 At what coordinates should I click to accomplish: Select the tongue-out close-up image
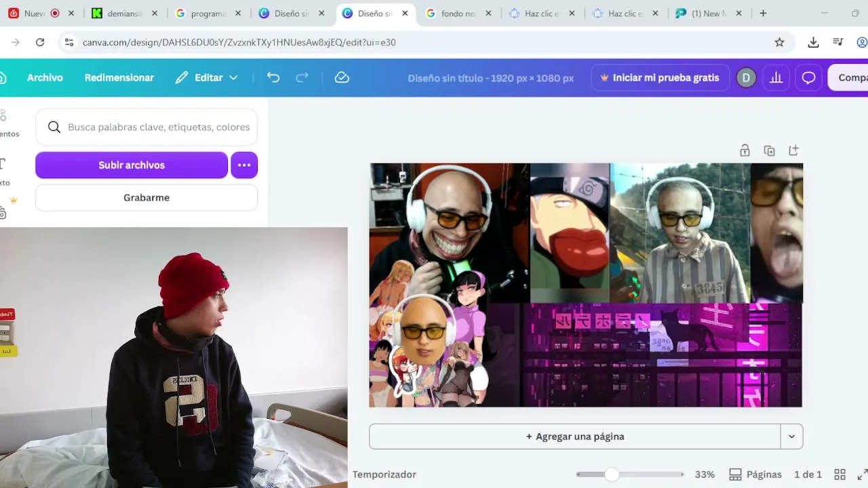click(x=776, y=232)
